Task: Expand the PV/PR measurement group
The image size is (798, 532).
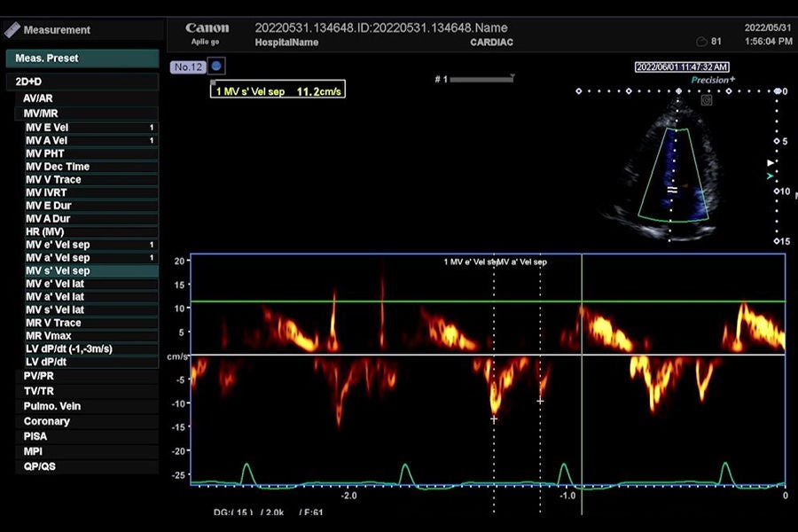Action: [87, 376]
